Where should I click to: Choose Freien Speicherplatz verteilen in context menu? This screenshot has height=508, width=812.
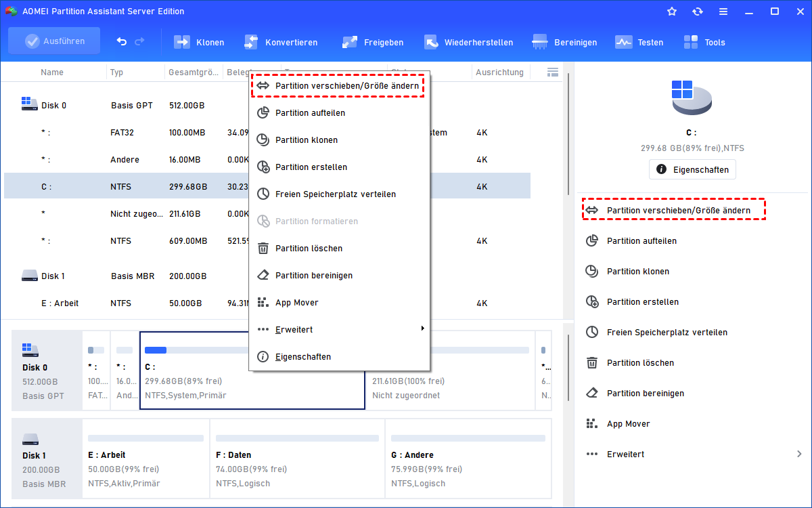tap(340, 194)
